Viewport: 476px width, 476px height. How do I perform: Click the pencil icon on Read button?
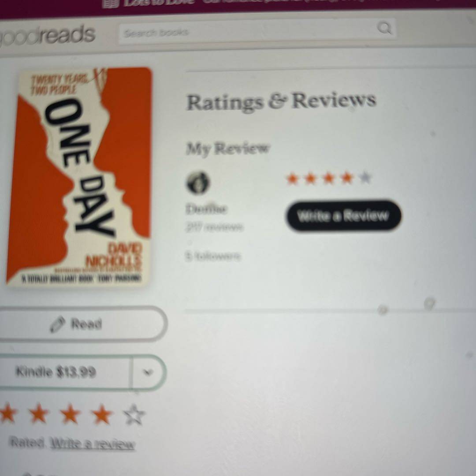pos(57,324)
